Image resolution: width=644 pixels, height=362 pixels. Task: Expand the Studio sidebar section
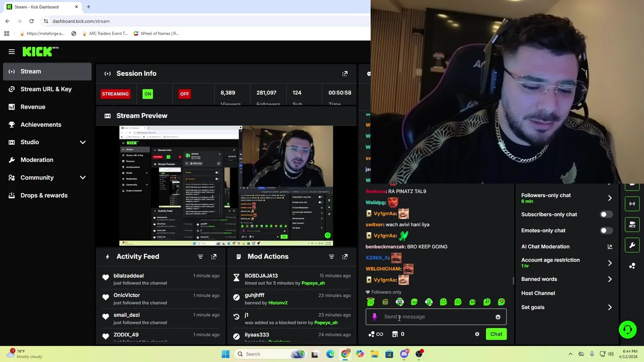tap(83, 142)
